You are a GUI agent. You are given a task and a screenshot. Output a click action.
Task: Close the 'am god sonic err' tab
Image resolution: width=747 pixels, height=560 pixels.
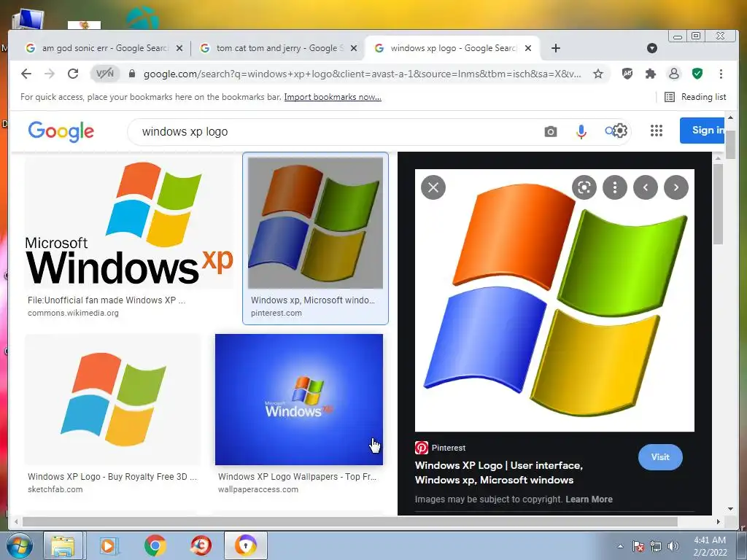[x=179, y=48]
